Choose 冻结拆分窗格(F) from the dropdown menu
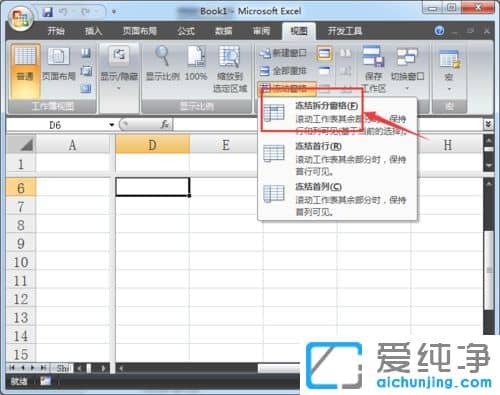 pos(337,117)
